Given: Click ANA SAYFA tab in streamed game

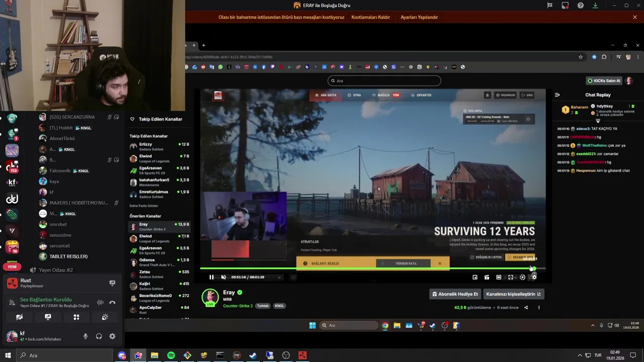Looking at the screenshot, I should pyautogui.click(x=326, y=95).
